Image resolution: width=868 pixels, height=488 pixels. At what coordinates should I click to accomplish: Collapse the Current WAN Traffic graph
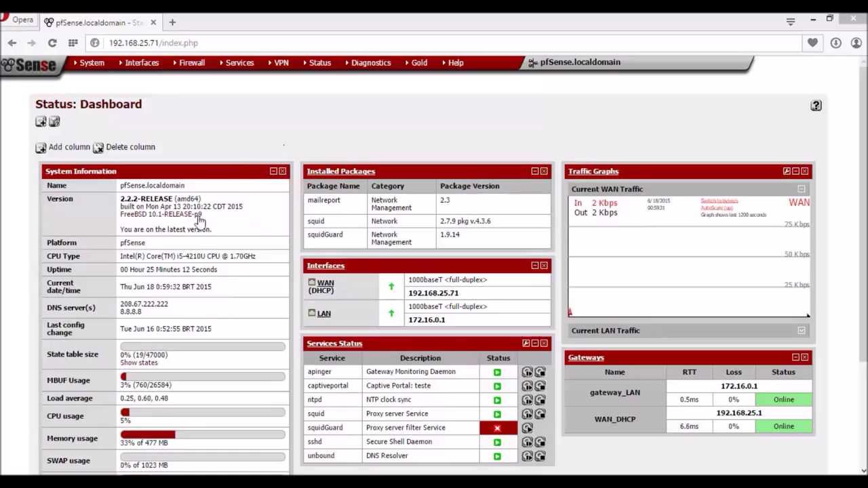[802, 189]
